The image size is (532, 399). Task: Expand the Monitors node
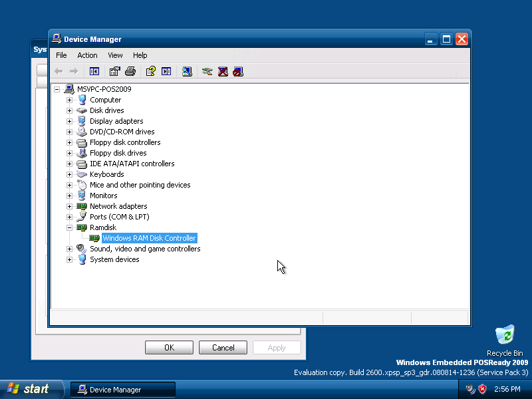[x=69, y=196]
